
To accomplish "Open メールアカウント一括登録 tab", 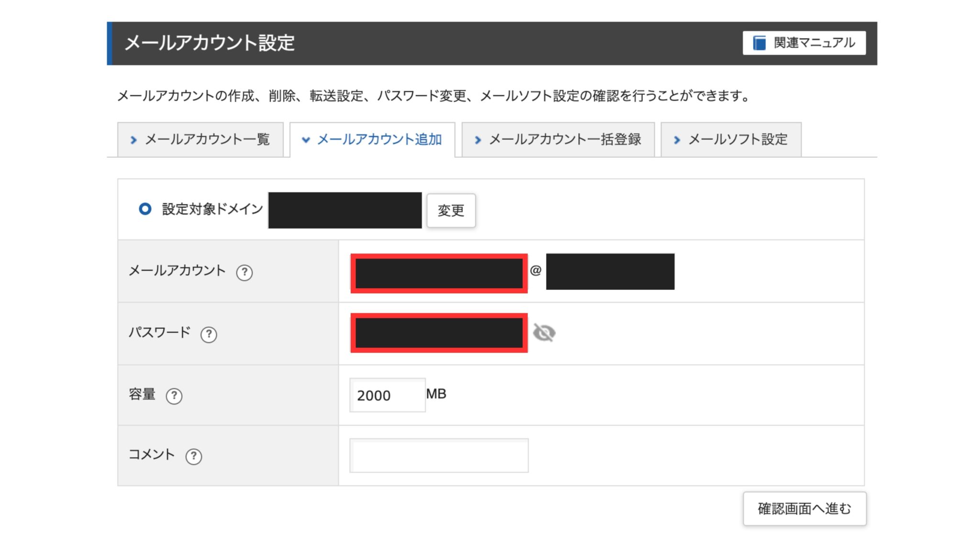I will [565, 139].
